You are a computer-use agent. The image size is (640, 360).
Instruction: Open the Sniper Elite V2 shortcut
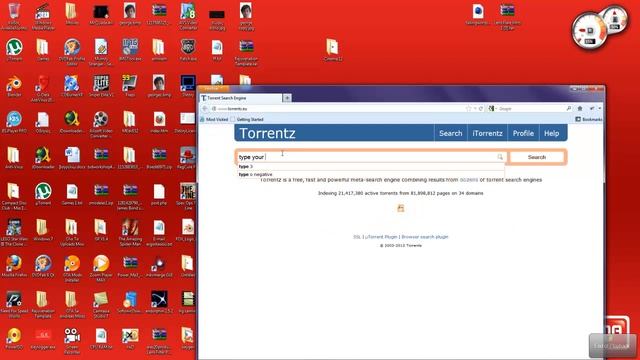[101, 87]
